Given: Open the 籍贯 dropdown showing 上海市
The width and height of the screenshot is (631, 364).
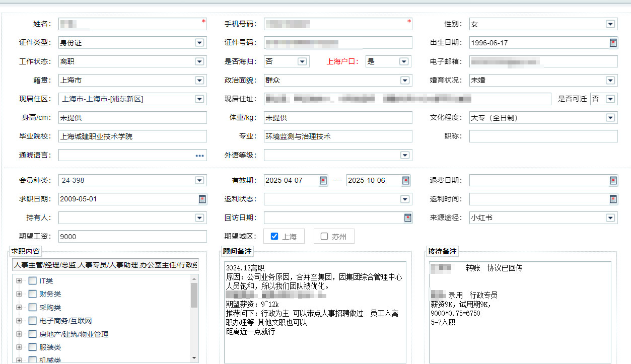Looking at the screenshot, I should tap(200, 80).
